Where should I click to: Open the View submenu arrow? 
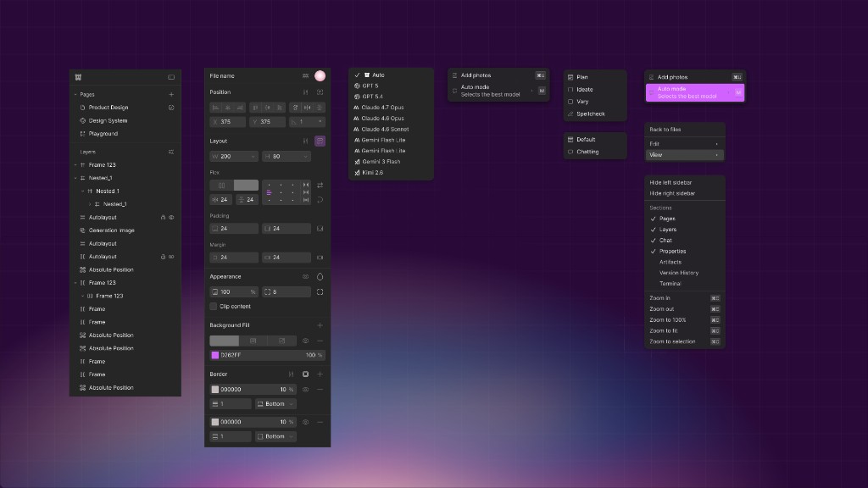pyautogui.click(x=717, y=155)
